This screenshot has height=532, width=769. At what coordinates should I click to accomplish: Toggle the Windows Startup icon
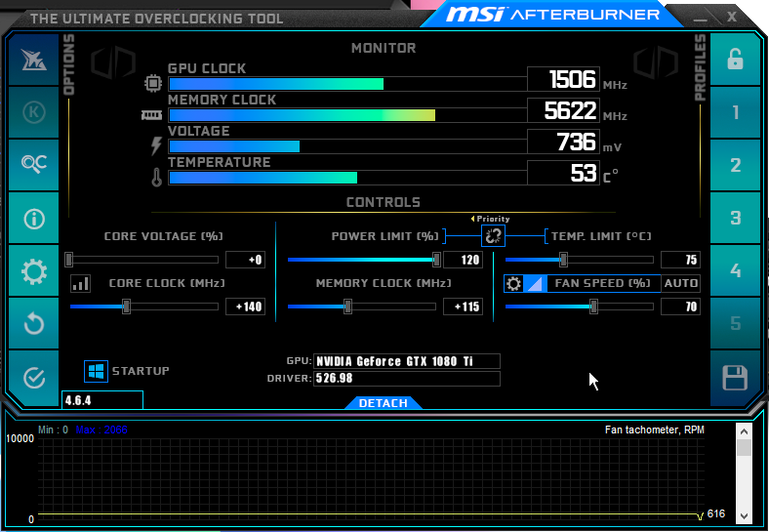(x=96, y=371)
